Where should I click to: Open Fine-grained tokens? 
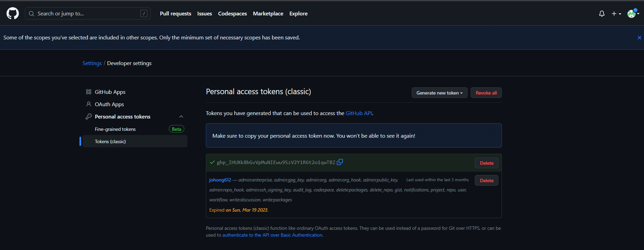(x=115, y=129)
